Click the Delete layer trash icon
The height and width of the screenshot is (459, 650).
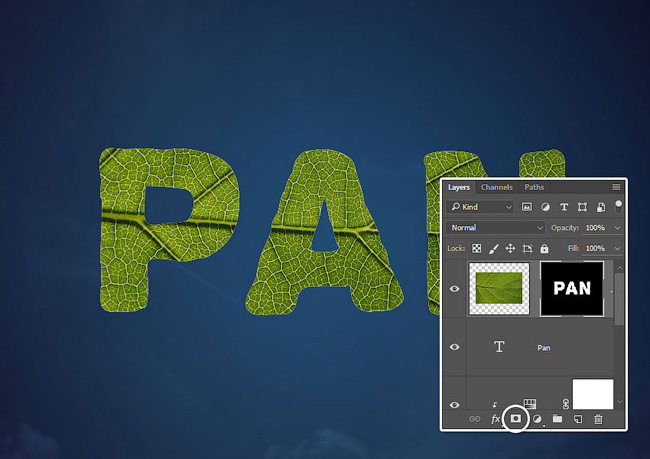pos(598,419)
